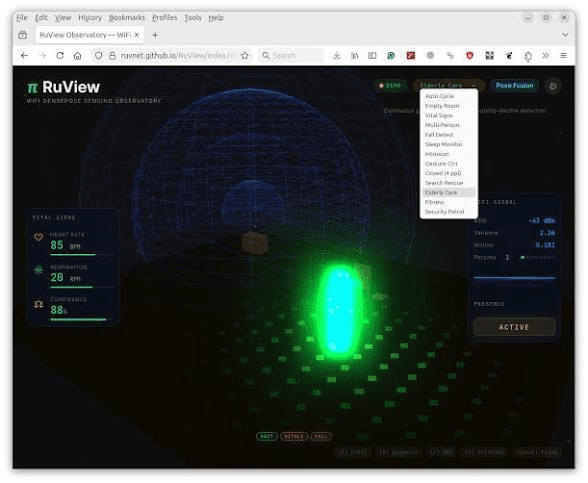Image resolution: width=588 pixels, height=483 pixels.
Task: Select Fall Detect from the scenario list
Action: [439, 135]
